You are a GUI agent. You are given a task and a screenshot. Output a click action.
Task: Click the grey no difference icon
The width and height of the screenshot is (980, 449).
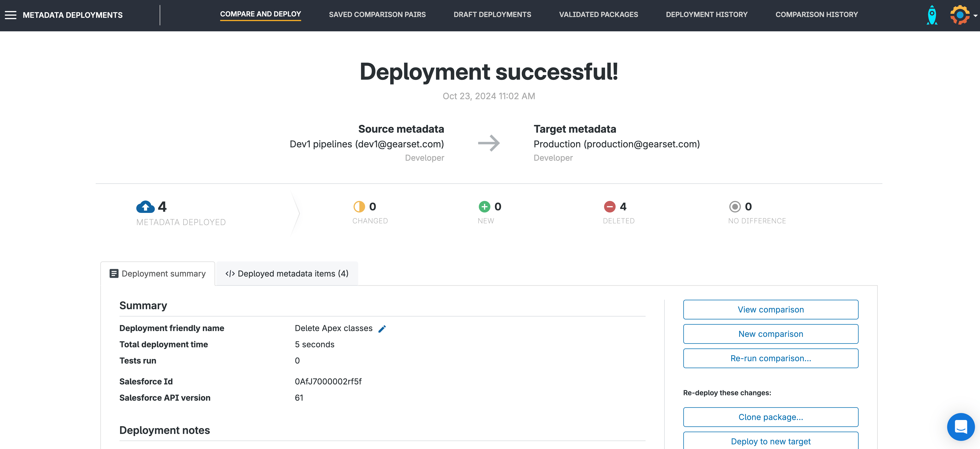pyautogui.click(x=735, y=207)
